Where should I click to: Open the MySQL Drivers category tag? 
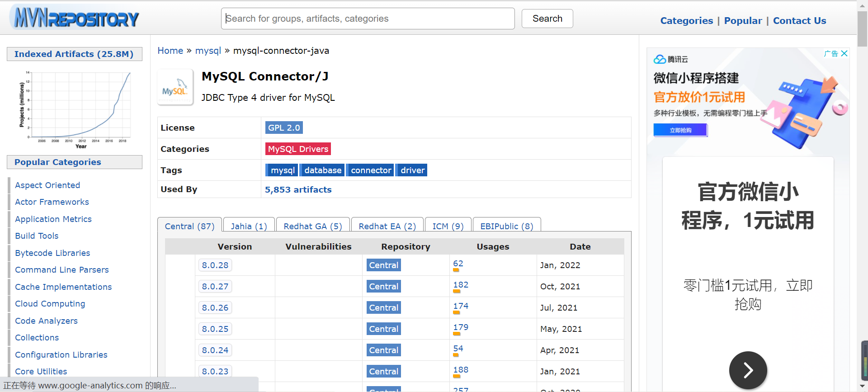point(298,149)
